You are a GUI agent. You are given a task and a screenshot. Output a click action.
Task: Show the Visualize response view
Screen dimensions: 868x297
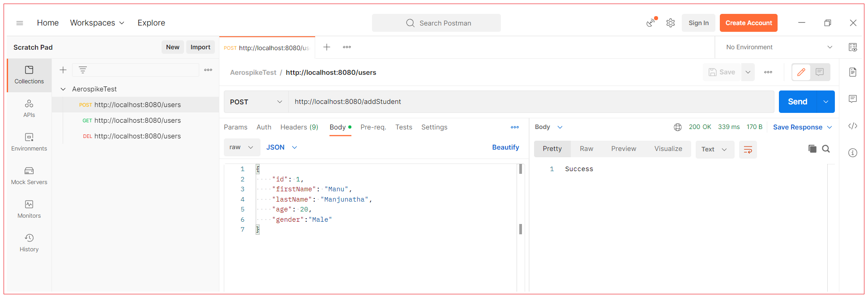pyautogui.click(x=668, y=149)
